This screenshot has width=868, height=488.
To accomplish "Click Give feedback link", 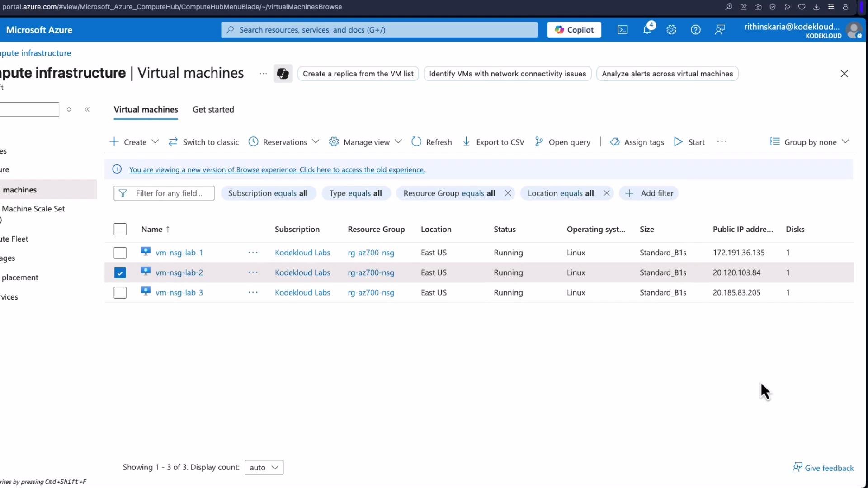I will pyautogui.click(x=823, y=468).
